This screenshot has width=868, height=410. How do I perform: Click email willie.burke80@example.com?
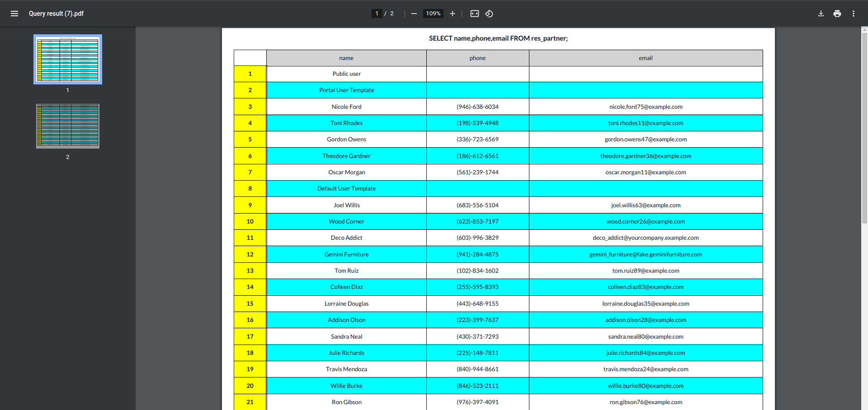coord(646,386)
